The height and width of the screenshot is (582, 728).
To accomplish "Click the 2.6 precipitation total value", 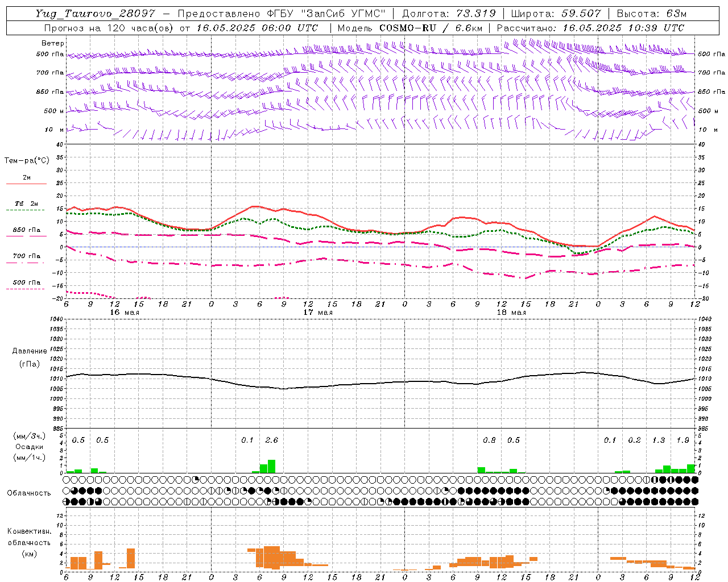I will click(x=272, y=440).
